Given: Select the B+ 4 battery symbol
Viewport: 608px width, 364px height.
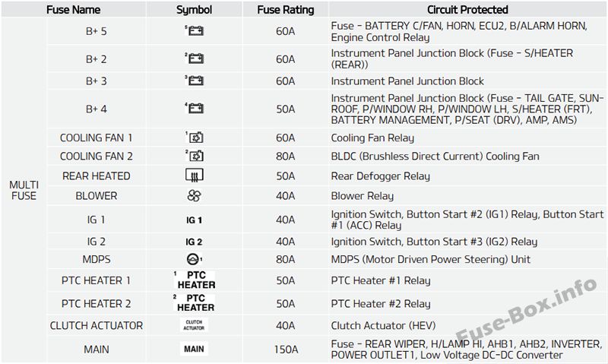Looking at the screenshot, I should coord(195,108).
